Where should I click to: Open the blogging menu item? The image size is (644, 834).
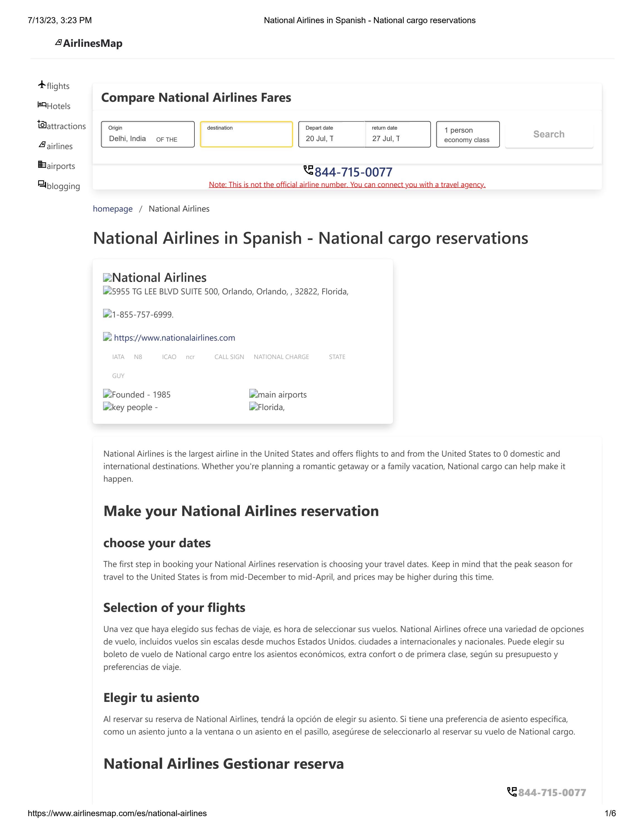coord(59,186)
